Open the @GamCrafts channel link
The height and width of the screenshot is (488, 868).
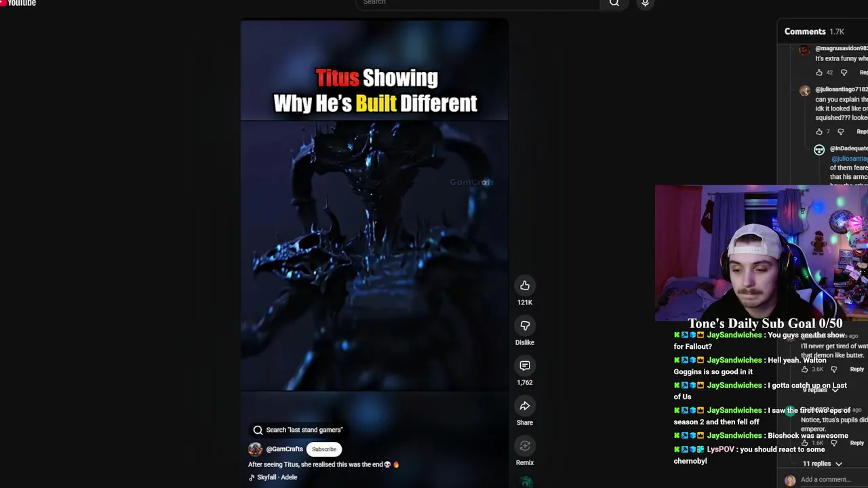pos(284,449)
